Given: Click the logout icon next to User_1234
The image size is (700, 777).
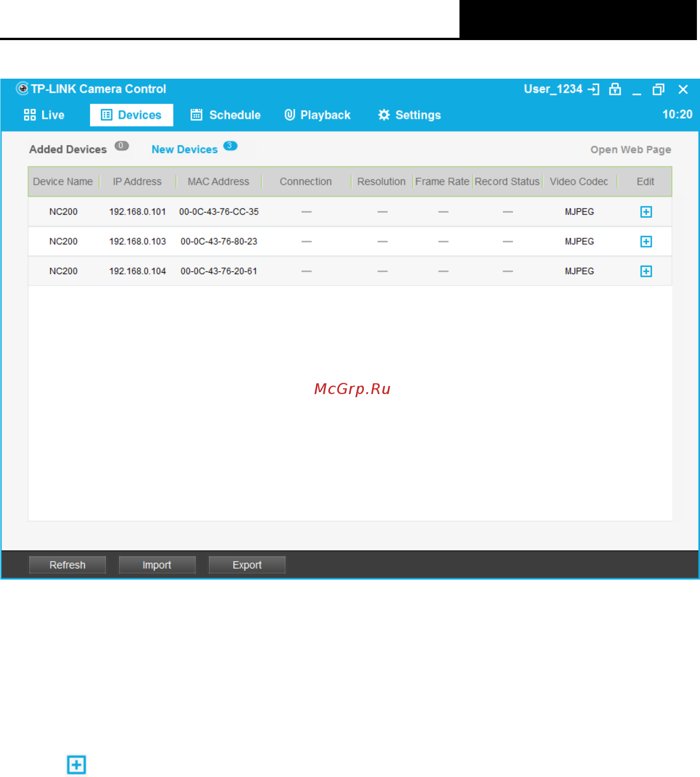Looking at the screenshot, I should pos(594,89).
